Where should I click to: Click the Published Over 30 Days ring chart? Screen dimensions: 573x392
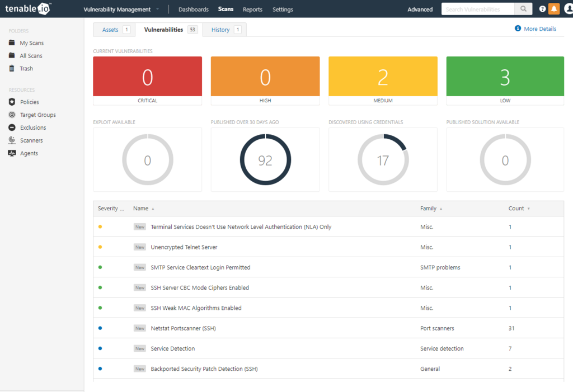265,159
